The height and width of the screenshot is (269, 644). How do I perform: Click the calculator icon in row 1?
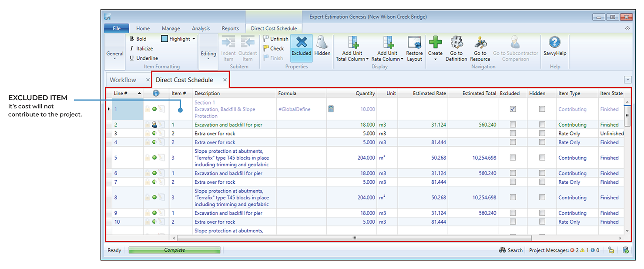(331, 109)
